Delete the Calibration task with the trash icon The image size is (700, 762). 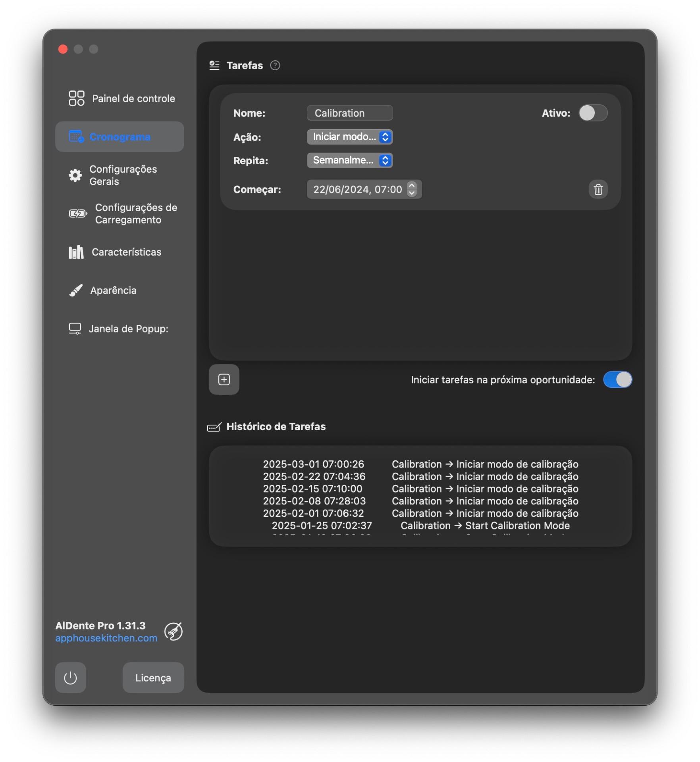598,189
